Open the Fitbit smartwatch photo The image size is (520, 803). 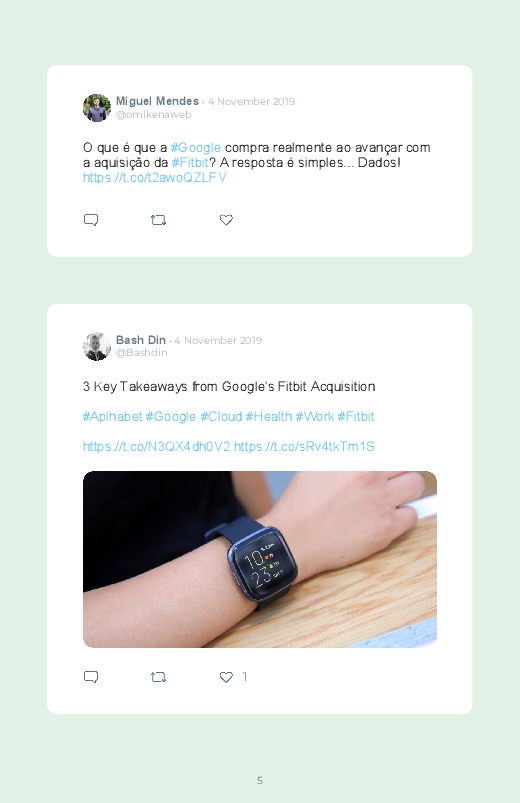[x=260, y=559]
